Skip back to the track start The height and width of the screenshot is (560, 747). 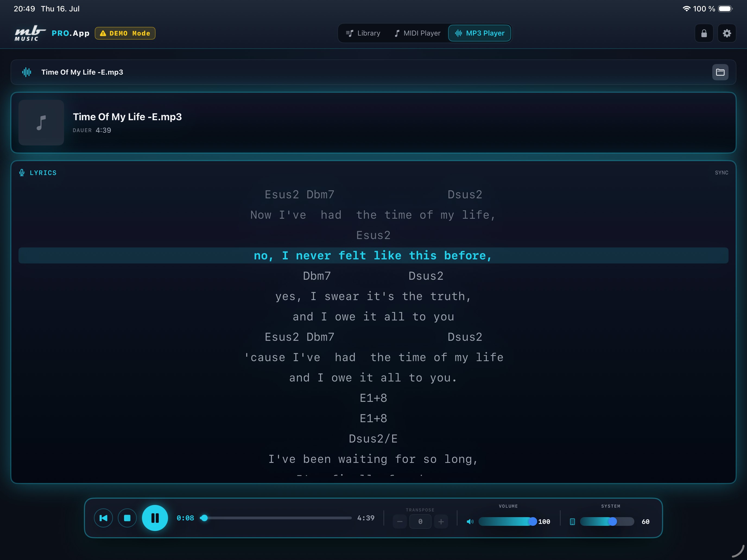pos(103,518)
